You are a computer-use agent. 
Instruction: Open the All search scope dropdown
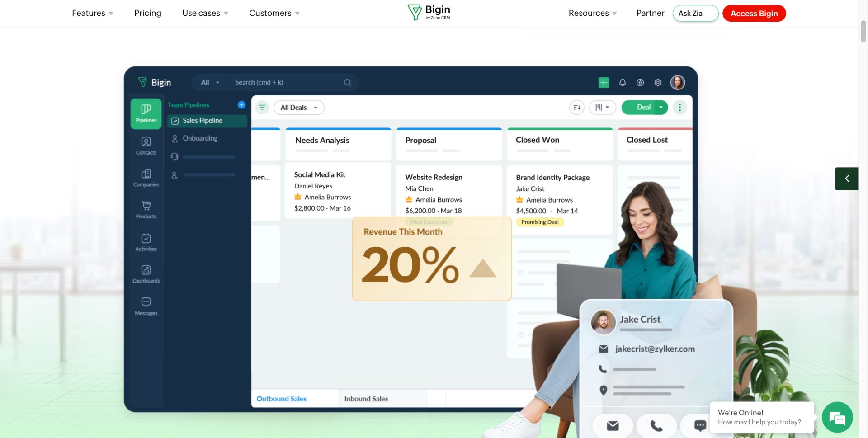pos(210,82)
